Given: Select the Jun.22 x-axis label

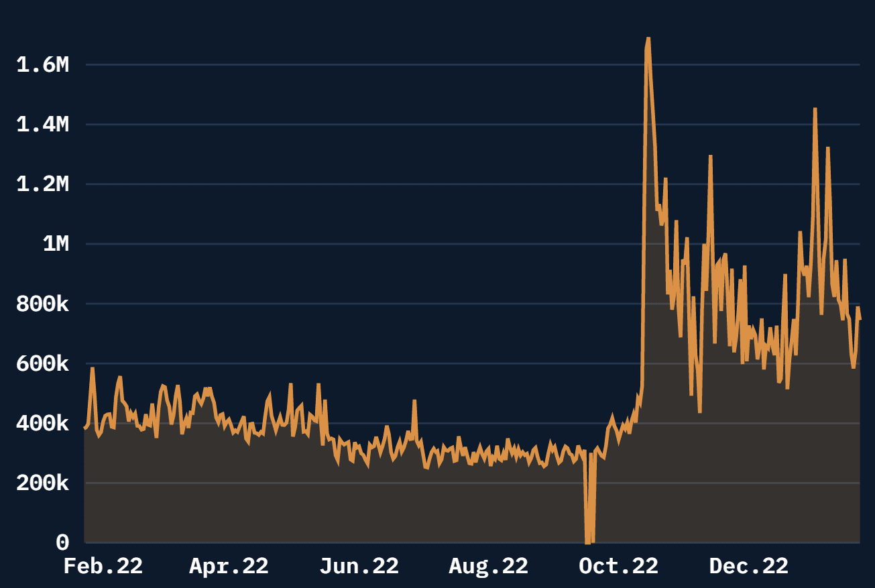Looking at the screenshot, I should click(x=359, y=567).
